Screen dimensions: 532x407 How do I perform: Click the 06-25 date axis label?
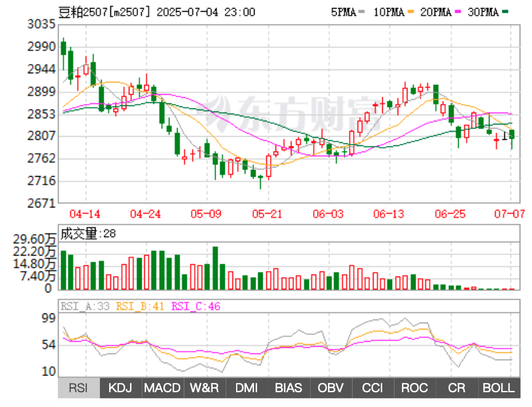[451, 214]
